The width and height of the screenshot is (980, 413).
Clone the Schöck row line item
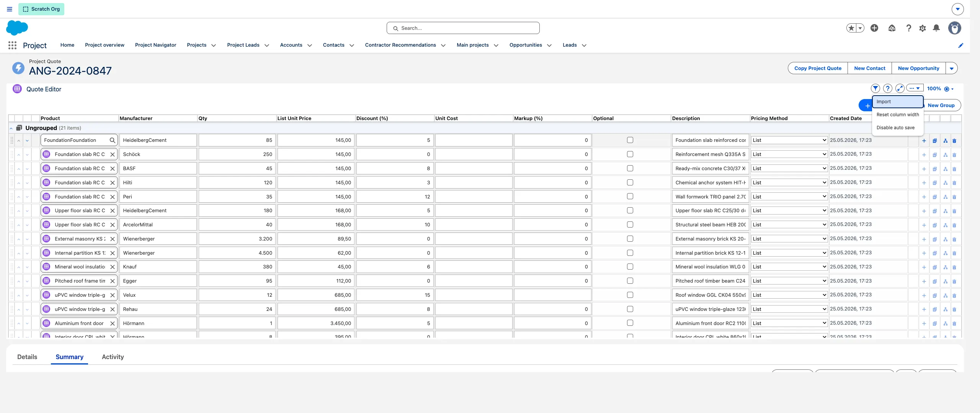pos(934,155)
